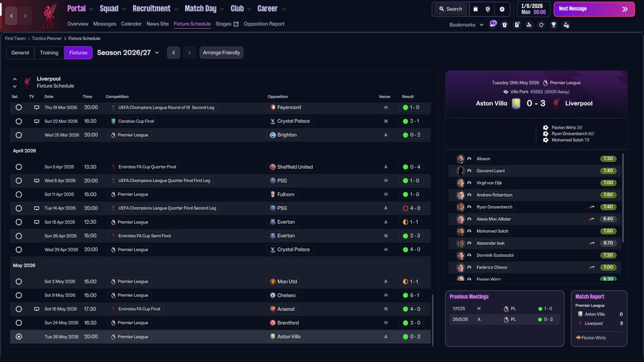Toggle the Liverpool Fixture Schedule expander arrows

[15, 82]
